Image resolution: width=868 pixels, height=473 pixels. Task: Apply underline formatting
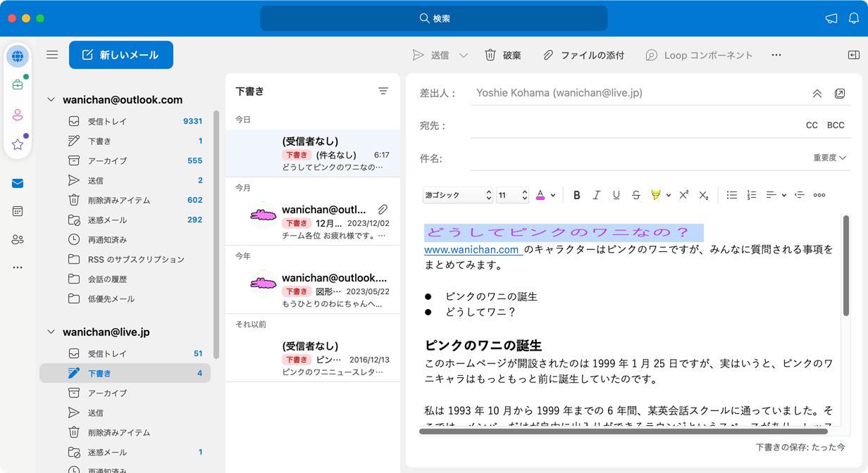pos(616,195)
